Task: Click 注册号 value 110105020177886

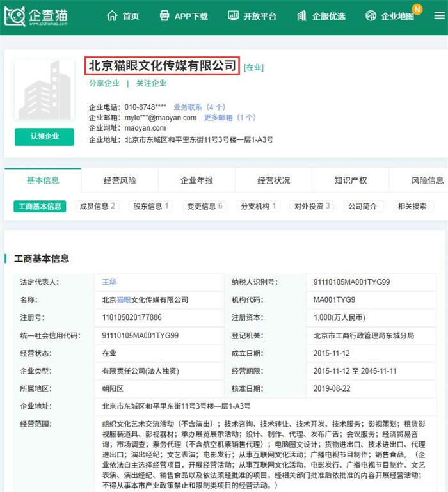Action: (x=132, y=317)
